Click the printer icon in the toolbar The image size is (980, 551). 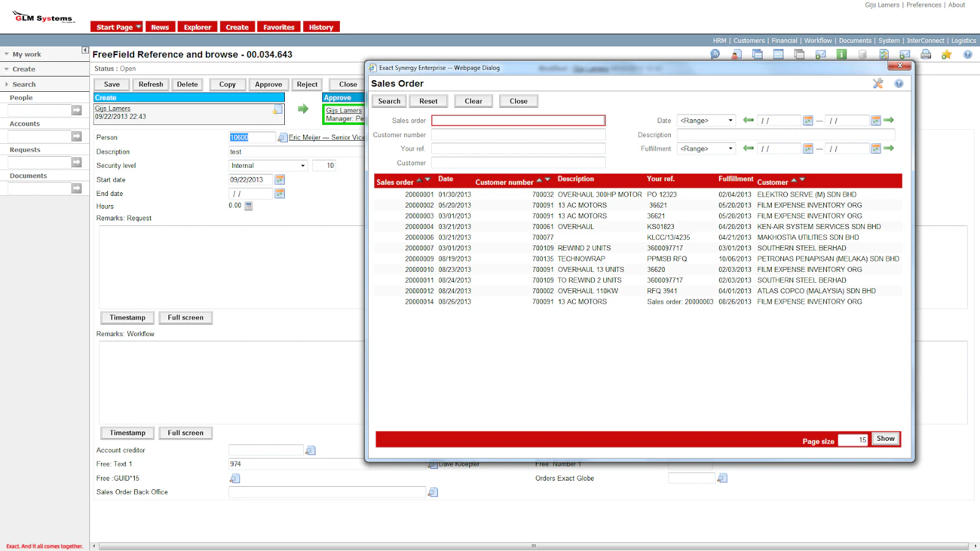pyautogui.click(x=925, y=54)
